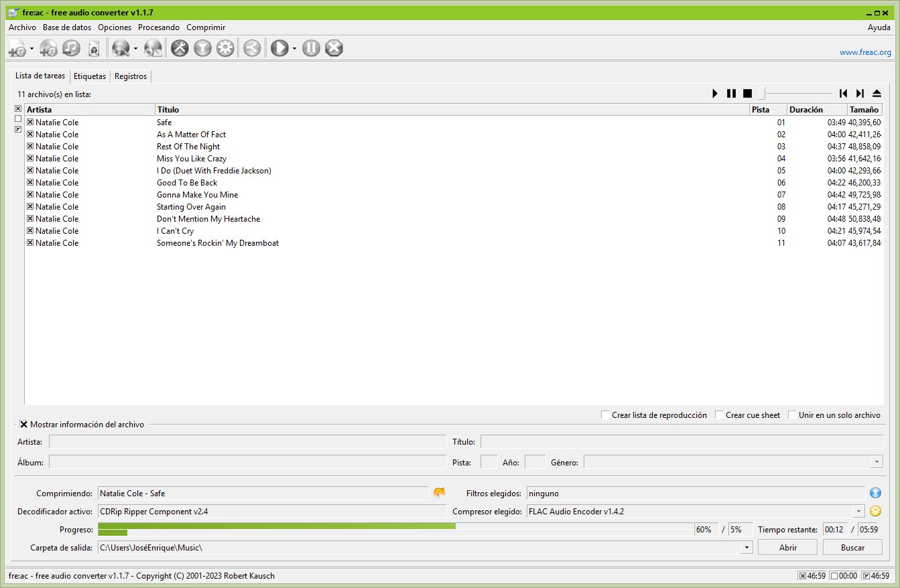Click the add audio files icon

(17, 48)
